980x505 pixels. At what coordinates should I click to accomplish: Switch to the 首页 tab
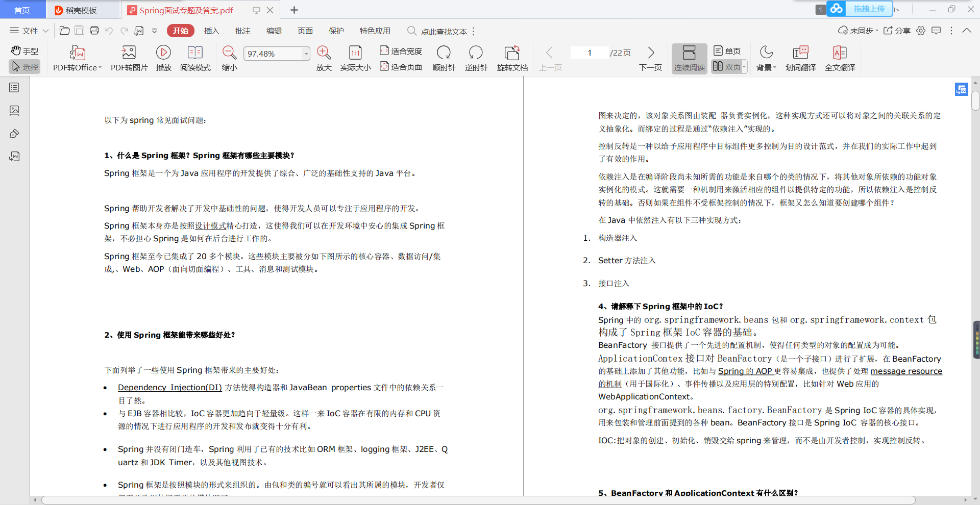tap(22, 10)
